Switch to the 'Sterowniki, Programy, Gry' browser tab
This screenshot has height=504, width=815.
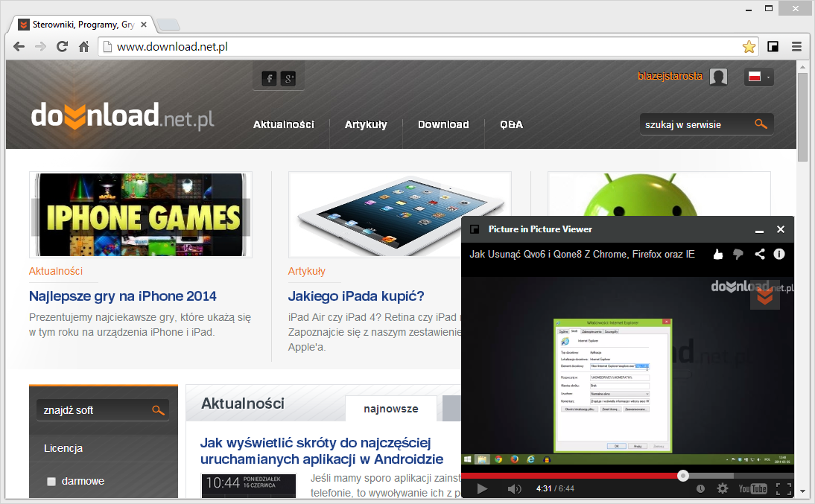point(82,25)
